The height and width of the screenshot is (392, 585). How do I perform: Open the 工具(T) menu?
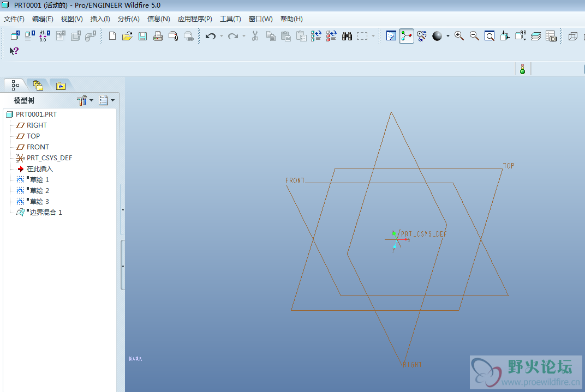(x=230, y=19)
